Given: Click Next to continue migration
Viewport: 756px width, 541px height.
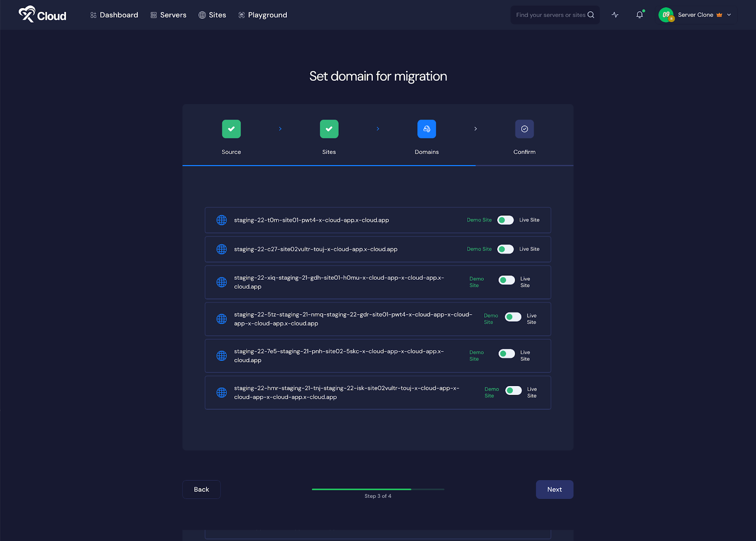Looking at the screenshot, I should pos(554,489).
